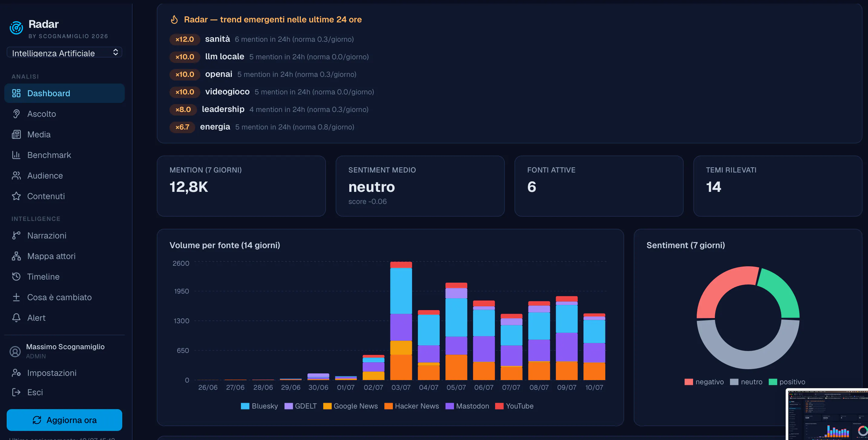
Task: Click the Aggiorna ora button
Action: click(64, 420)
